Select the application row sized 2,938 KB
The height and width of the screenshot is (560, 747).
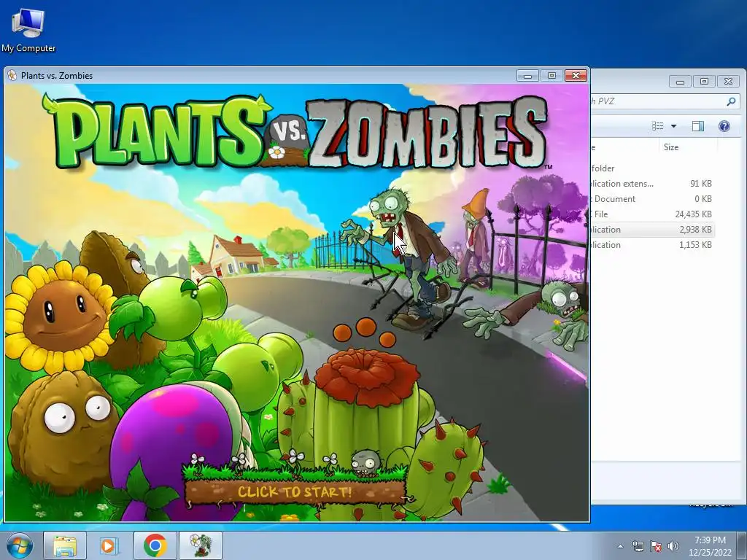[652, 230]
